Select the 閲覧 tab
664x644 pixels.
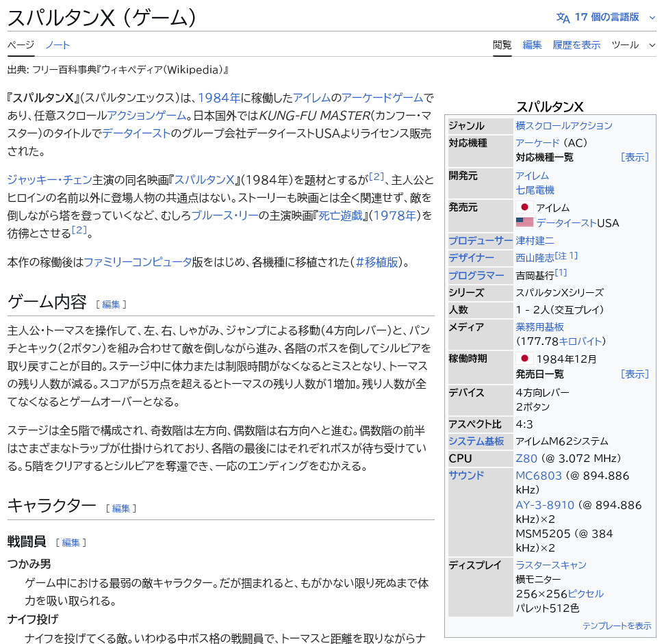502,45
